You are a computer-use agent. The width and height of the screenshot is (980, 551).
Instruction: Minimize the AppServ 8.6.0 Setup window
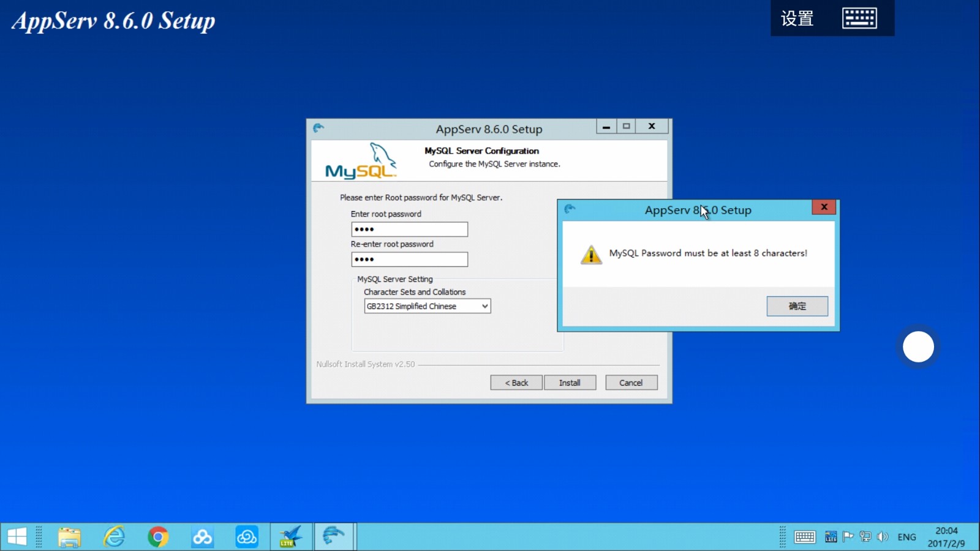606,126
